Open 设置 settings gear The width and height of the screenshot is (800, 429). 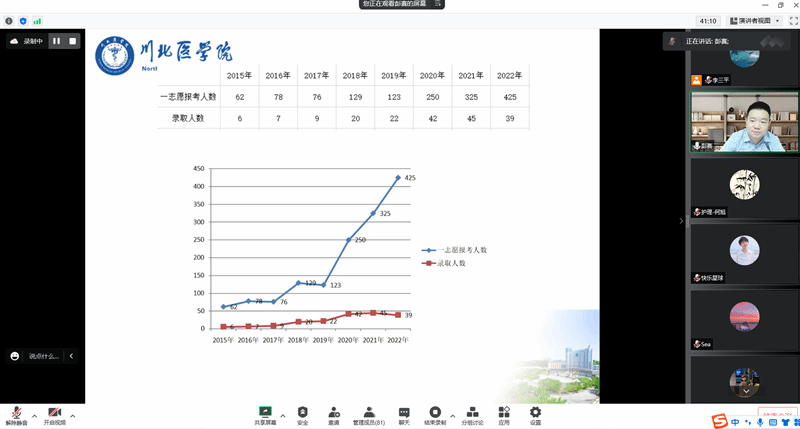coord(535,414)
